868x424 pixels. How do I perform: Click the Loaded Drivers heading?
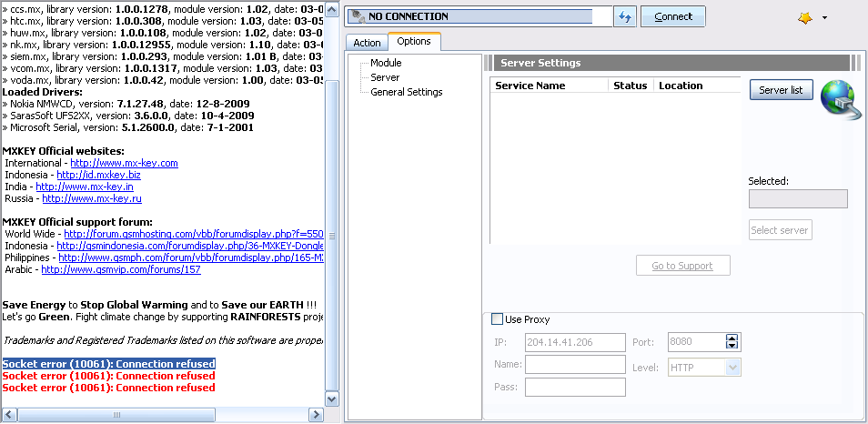[43, 92]
